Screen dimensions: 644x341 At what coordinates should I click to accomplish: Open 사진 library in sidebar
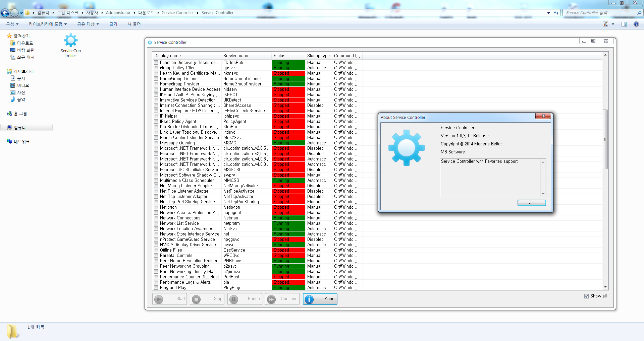click(18, 92)
